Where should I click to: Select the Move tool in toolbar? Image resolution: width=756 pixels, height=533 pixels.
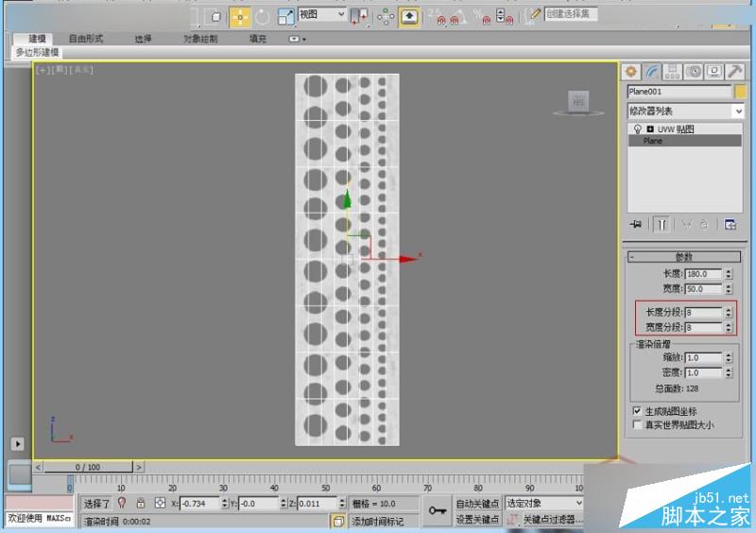tap(240, 17)
